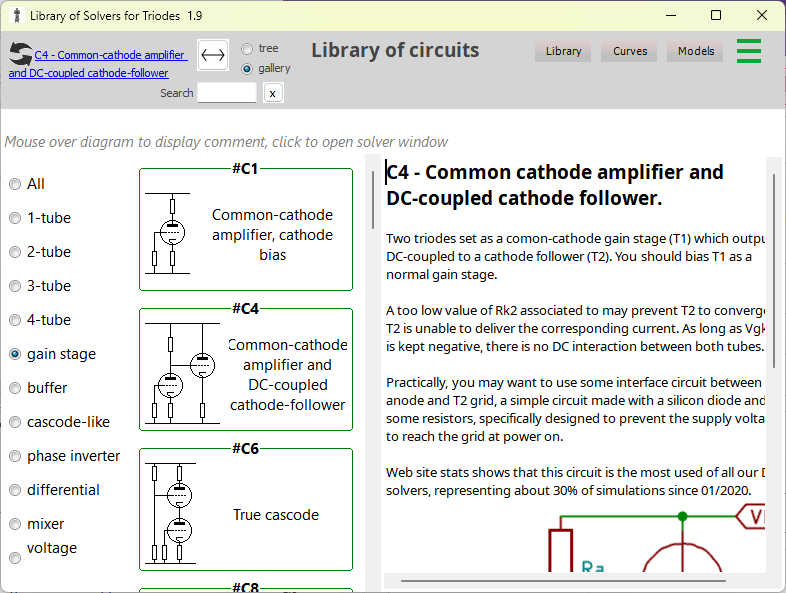Select the voltage filter
The image size is (786, 593).
coord(15,557)
